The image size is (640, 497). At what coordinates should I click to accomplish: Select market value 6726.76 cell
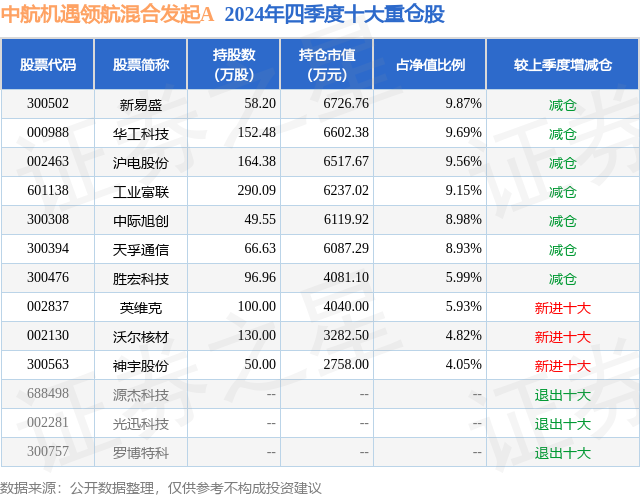click(346, 104)
